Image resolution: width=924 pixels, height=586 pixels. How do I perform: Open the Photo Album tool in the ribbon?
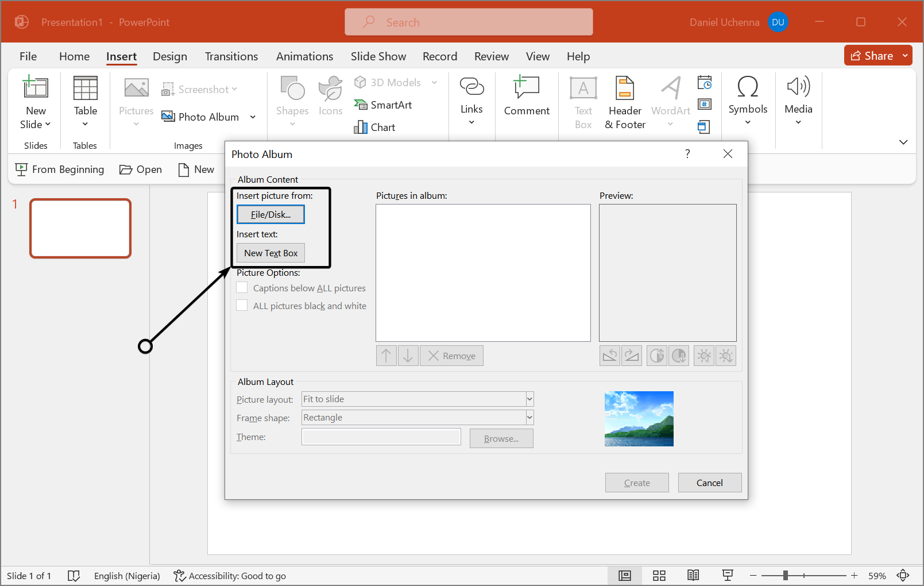(201, 117)
